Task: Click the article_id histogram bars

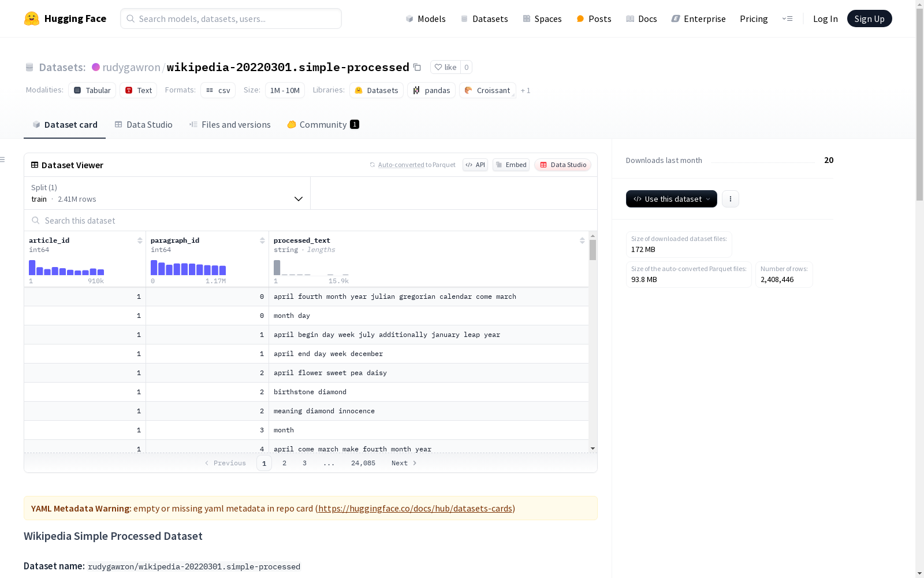Action: 66,268
